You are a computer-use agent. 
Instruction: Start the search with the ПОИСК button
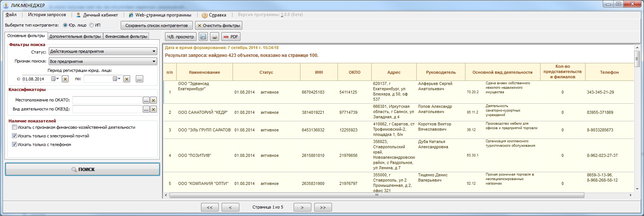(83, 169)
